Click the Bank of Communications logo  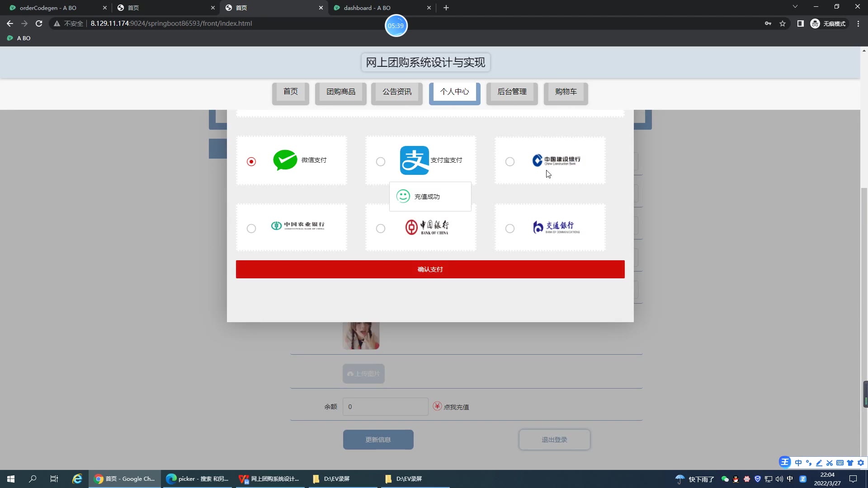556,227
